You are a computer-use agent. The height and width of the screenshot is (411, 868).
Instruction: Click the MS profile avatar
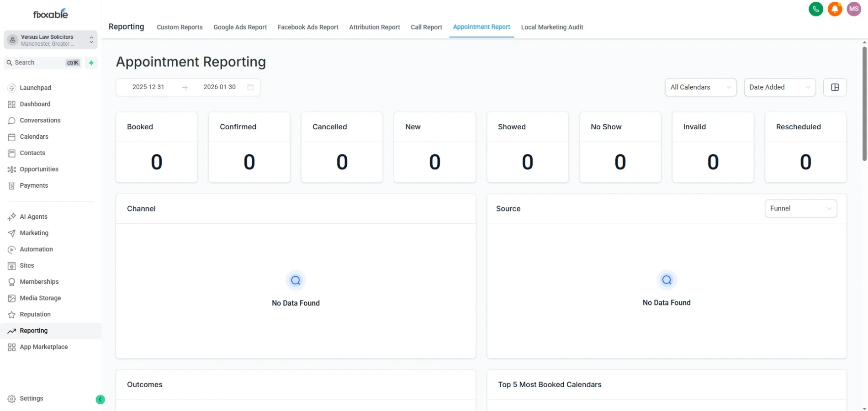854,9
